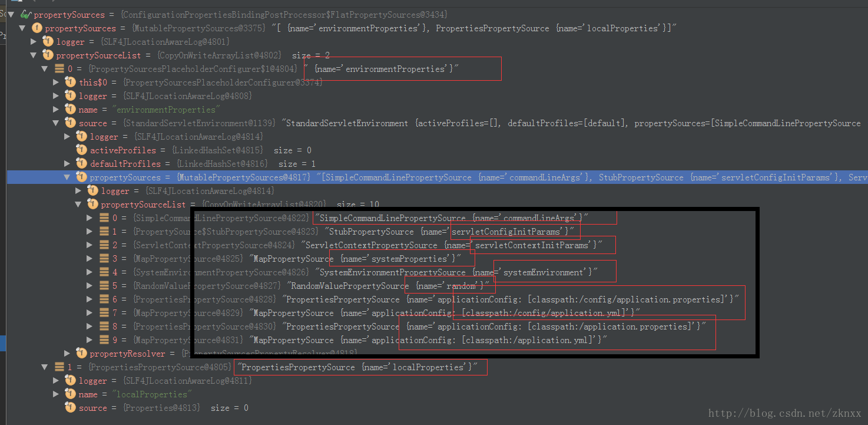Select text "this$0 = {PropertySourcesPlaceholderConfigurer@3374}"

coord(201,83)
